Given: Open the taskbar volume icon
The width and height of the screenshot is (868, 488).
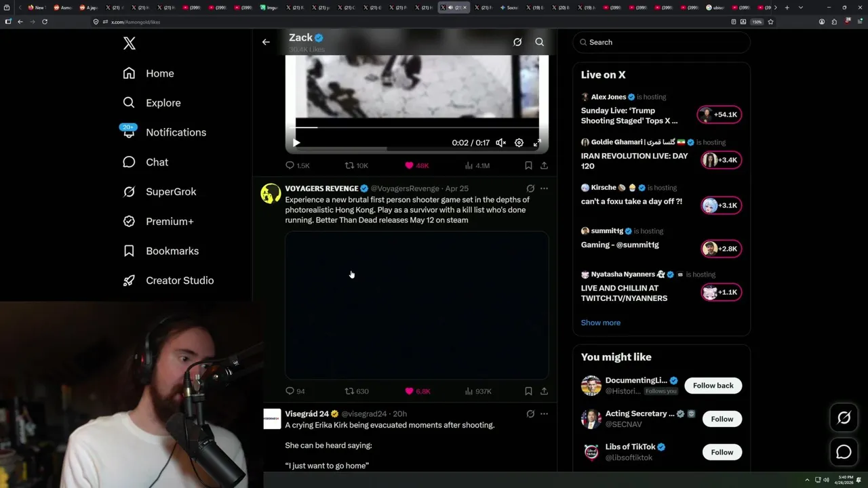Looking at the screenshot, I should pos(826,480).
